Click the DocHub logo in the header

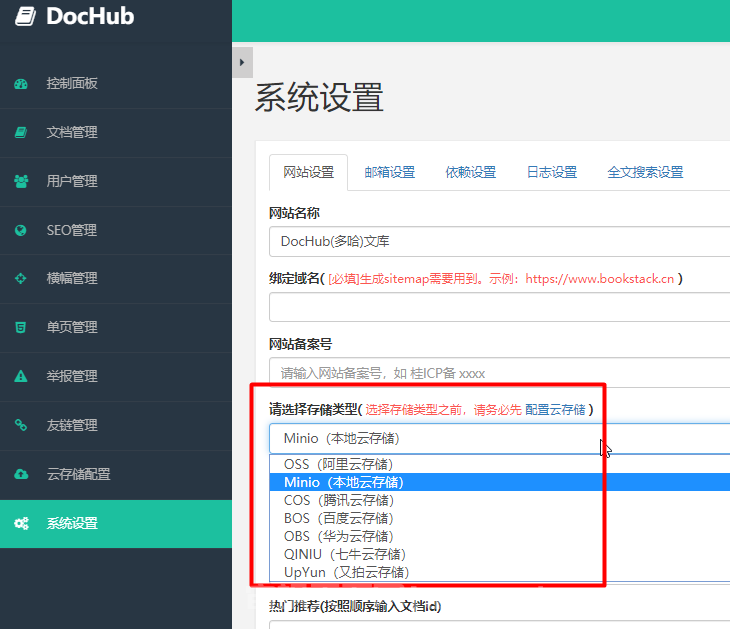tap(76, 17)
